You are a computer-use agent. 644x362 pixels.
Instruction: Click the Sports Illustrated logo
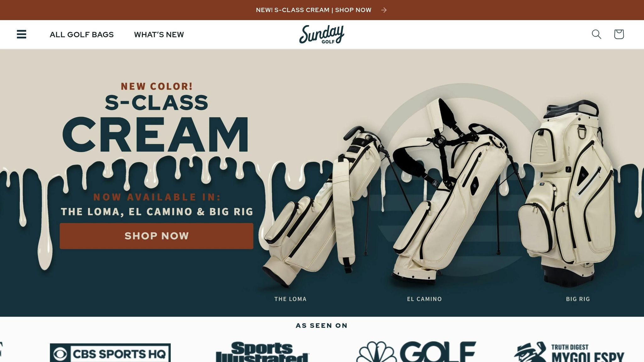pos(262,352)
